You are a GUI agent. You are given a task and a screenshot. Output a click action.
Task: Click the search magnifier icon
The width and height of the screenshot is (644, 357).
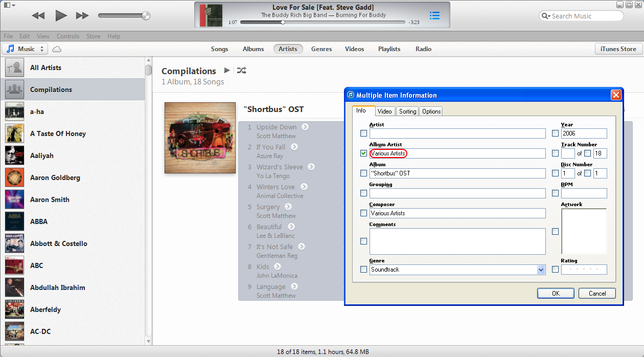[546, 16]
